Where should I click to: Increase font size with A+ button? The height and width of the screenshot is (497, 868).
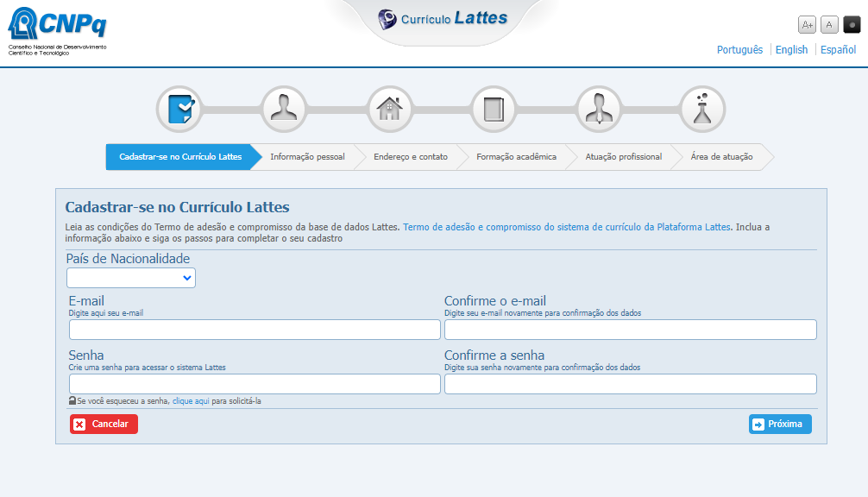click(807, 25)
